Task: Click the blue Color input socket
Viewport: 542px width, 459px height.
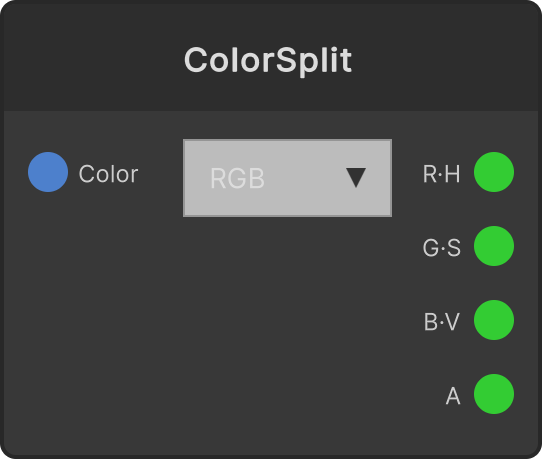Action: pos(48,172)
